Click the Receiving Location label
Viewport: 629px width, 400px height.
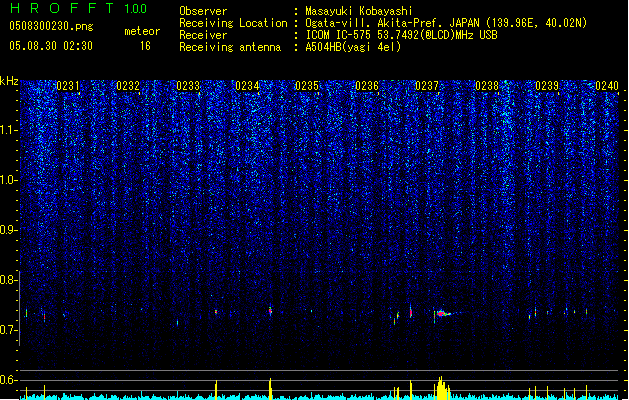tap(233, 23)
